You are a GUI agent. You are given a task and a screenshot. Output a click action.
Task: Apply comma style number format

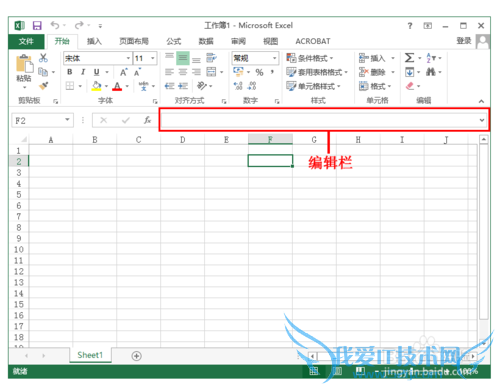pyautogui.click(x=272, y=72)
